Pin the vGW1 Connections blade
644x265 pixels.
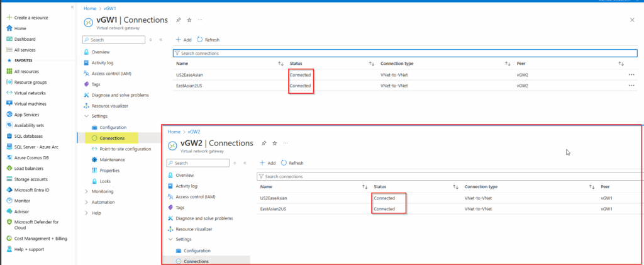tap(178, 20)
